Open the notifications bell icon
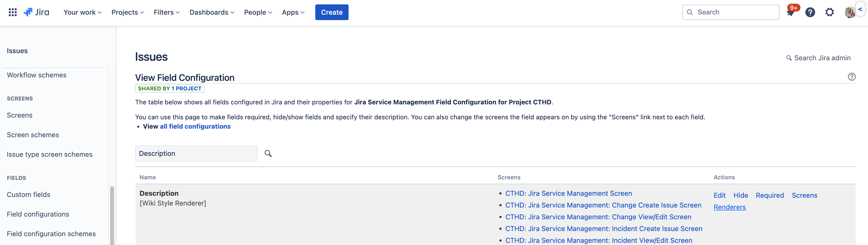This screenshot has width=868, height=245. pos(790,13)
